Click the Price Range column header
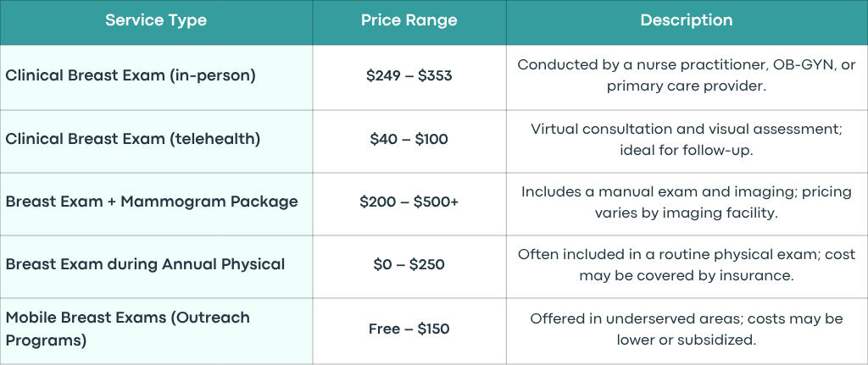Image resolution: width=868 pixels, height=365 pixels. (x=409, y=22)
